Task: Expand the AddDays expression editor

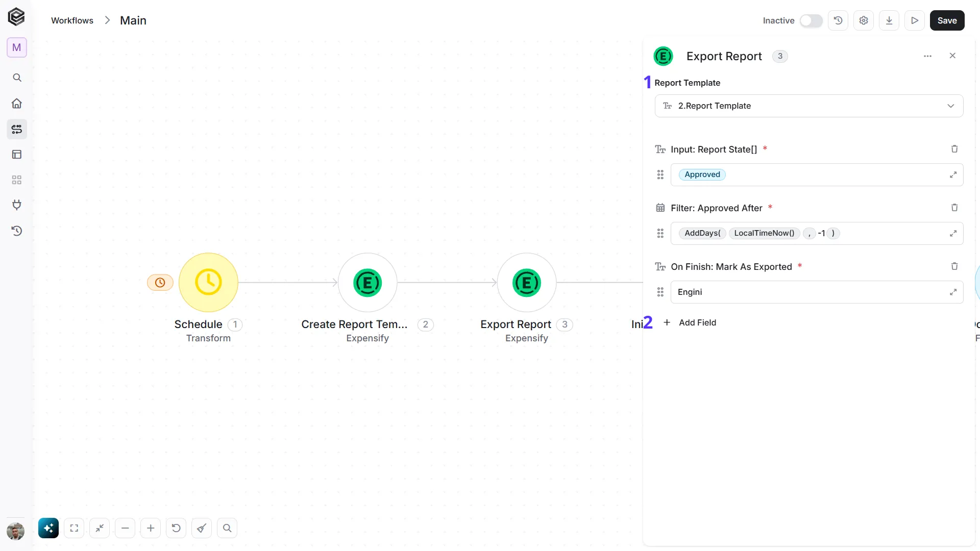Action: tap(953, 233)
